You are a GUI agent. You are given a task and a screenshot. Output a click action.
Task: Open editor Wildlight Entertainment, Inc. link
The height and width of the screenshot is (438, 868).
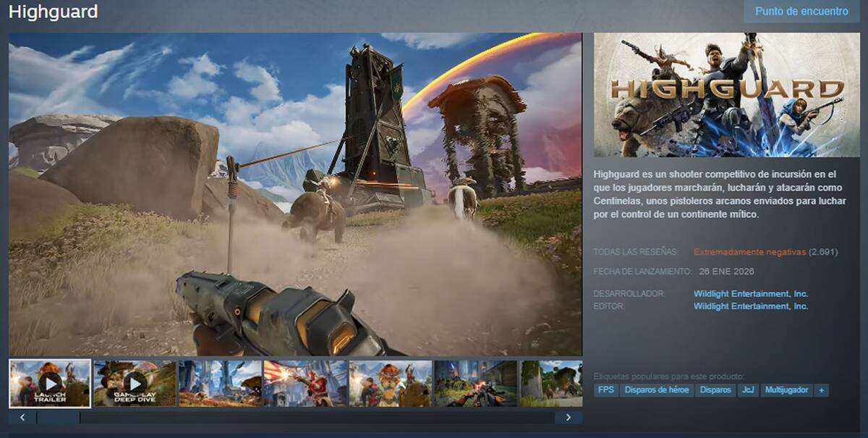tap(751, 306)
